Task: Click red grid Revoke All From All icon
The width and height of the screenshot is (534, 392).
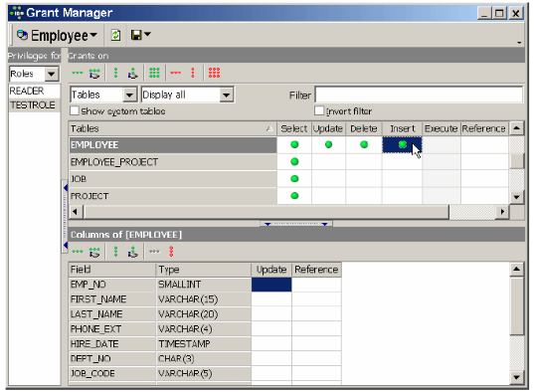Action: (214, 73)
